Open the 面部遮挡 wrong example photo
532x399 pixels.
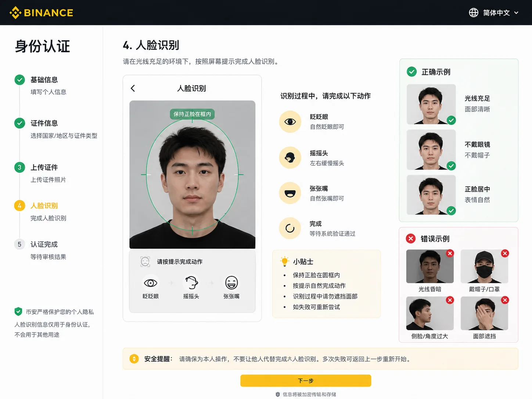(x=484, y=313)
